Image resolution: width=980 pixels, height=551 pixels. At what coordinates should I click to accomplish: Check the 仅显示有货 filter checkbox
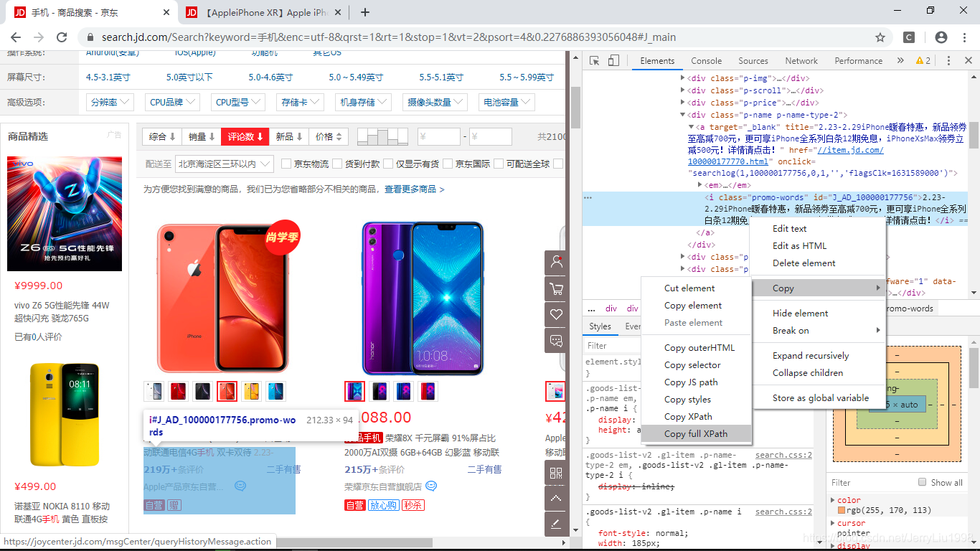pos(388,164)
